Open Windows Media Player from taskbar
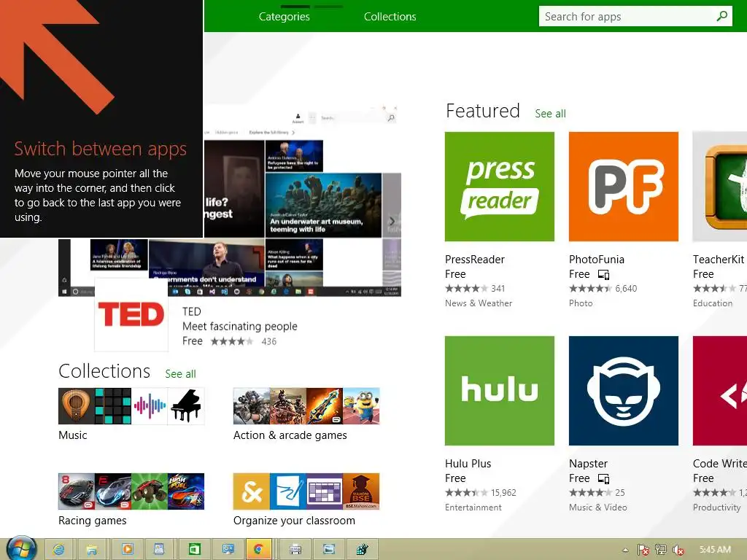The width and height of the screenshot is (747, 560). pos(127,550)
